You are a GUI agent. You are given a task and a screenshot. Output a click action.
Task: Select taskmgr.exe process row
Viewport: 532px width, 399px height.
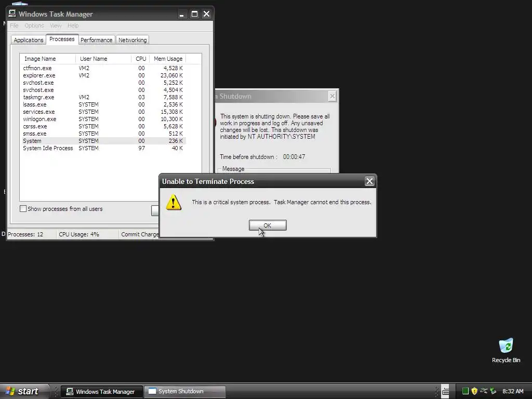[103, 97]
